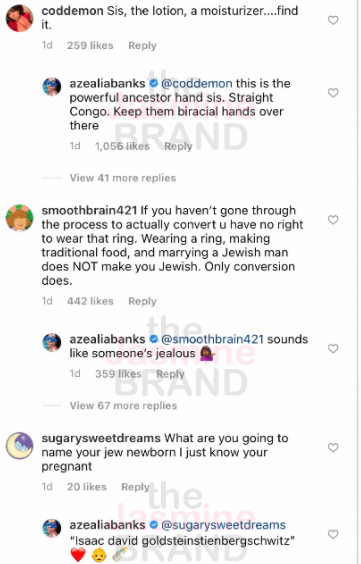This screenshot has height=564, width=361.
Task: View who liked: 442 likes
Action: tap(90, 301)
